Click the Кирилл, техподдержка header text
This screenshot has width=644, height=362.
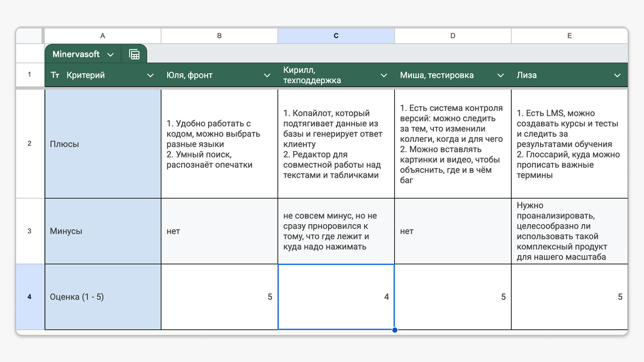(312, 75)
